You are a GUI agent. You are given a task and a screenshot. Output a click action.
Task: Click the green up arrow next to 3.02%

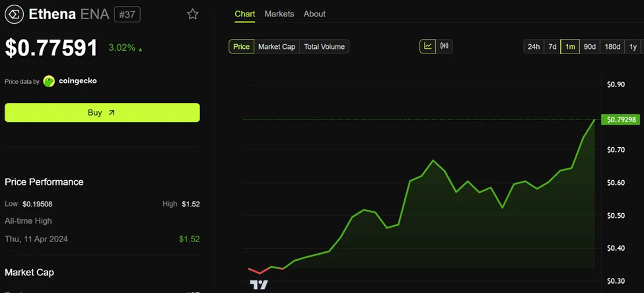coord(141,49)
